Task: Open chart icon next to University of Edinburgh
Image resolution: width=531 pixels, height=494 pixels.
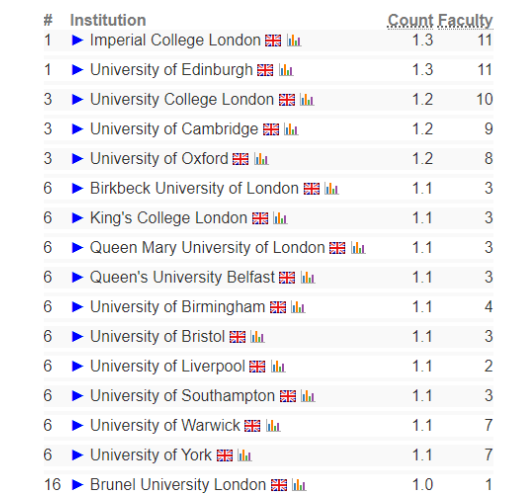Action: (286, 70)
